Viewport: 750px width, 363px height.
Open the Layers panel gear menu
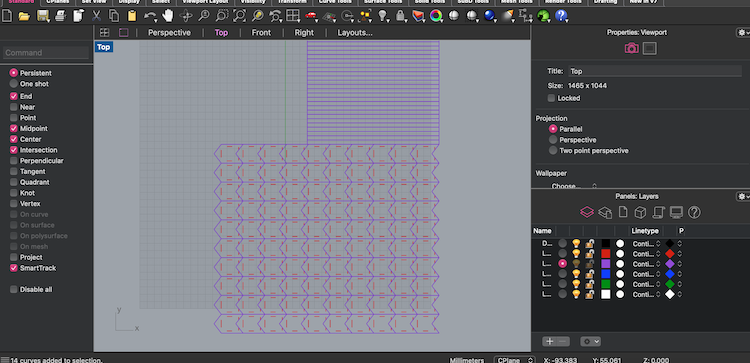(x=742, y=197)
